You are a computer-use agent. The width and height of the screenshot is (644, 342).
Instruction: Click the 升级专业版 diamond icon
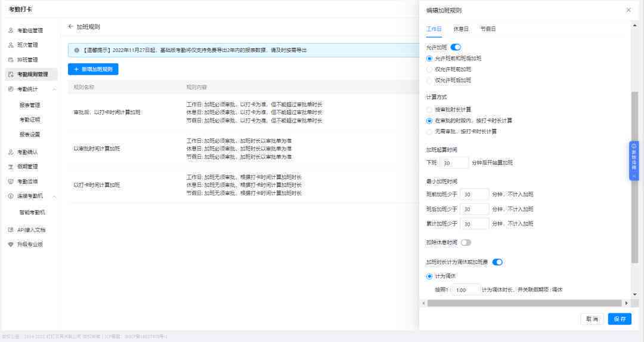(11, 244)
